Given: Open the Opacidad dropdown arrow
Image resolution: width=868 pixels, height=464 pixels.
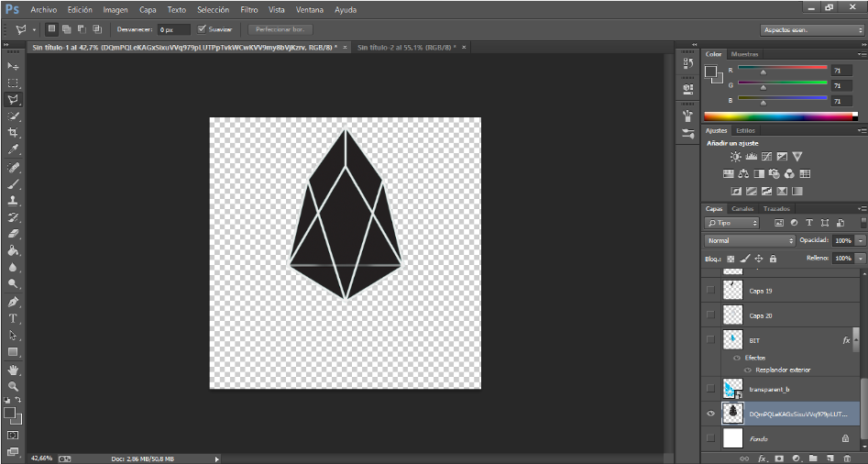Looking at the screenshot, I should click(x=860, y=240).
